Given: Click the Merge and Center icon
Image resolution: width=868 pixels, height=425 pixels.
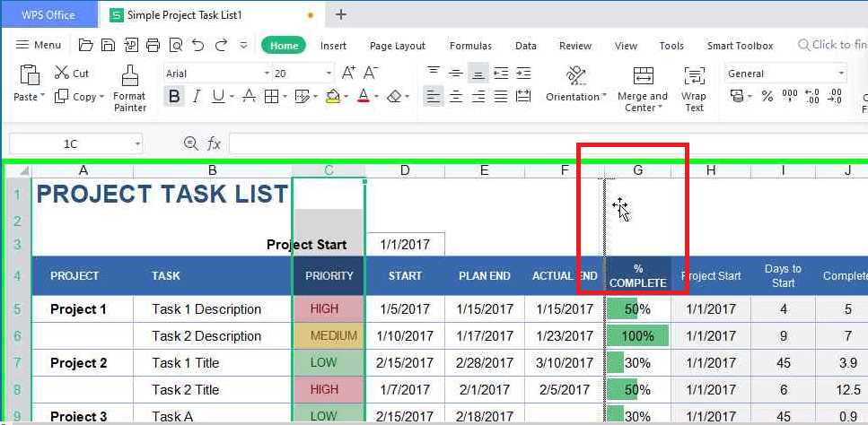Looking at the screenshot, I should tap(643, 75).
